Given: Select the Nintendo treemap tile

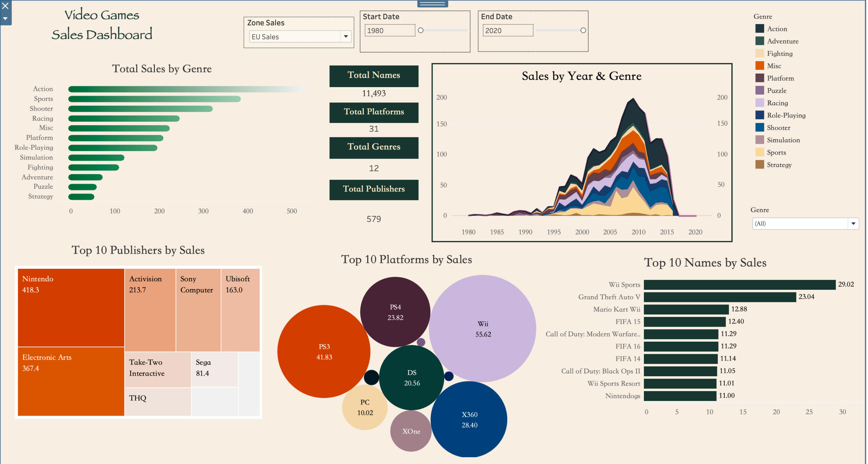Looking at the screenshot, I should point(71,307).
